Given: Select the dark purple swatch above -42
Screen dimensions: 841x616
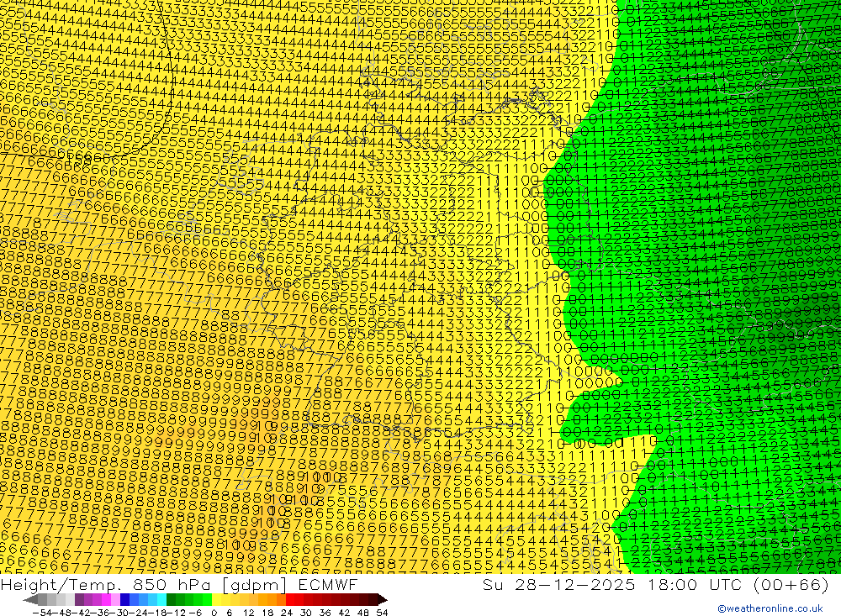Looking at the screenshot, I should coord(79,600).
